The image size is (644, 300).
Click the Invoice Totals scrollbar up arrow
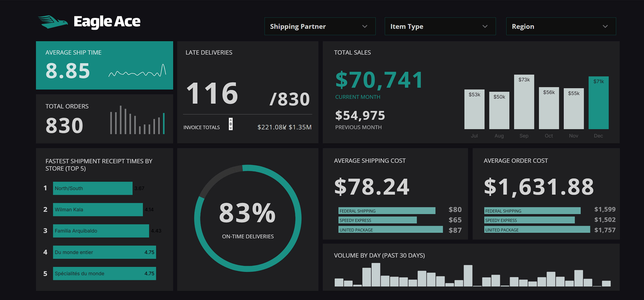[231, 120]
